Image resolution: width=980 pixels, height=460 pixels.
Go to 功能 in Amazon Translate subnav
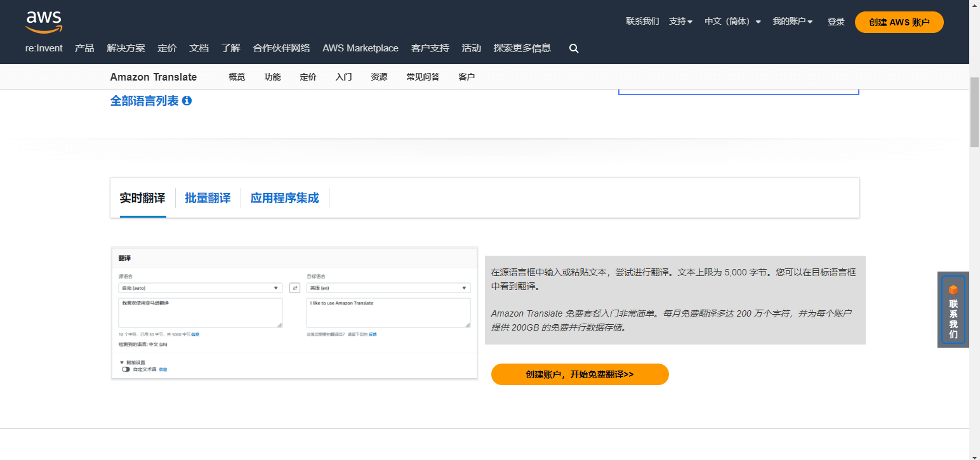pos(272,77)
